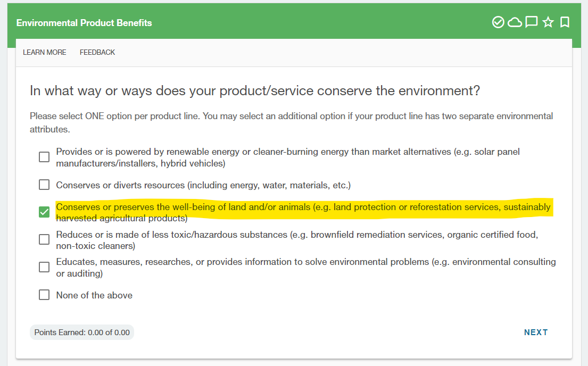Check Conserves or diverts resources option
The height and width of the screenshot is (366, 588).
(x=44, y=185)
